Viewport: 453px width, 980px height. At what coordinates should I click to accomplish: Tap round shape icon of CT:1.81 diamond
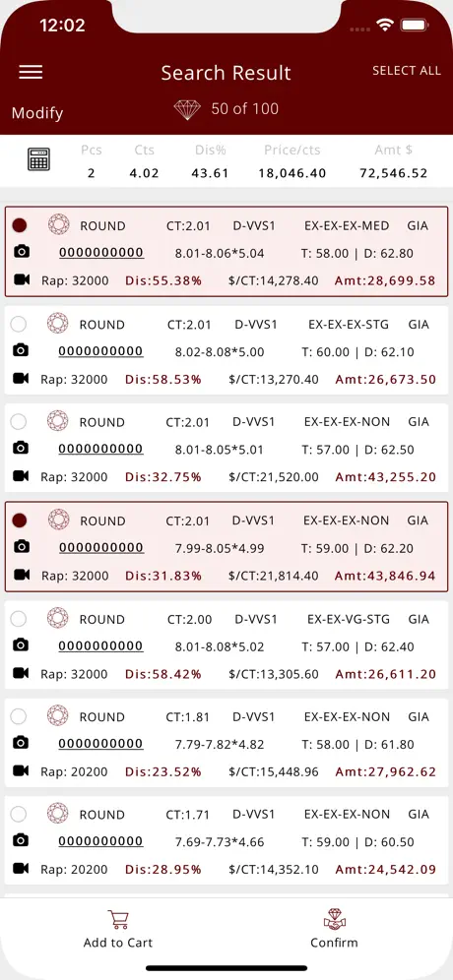click(x=58, y=715)
